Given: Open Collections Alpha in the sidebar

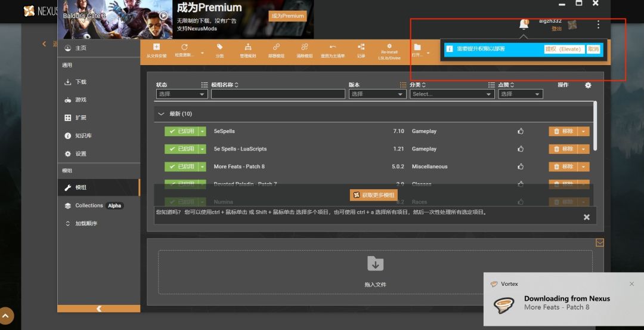Looking at the screenshot, I should click(99, 205).
